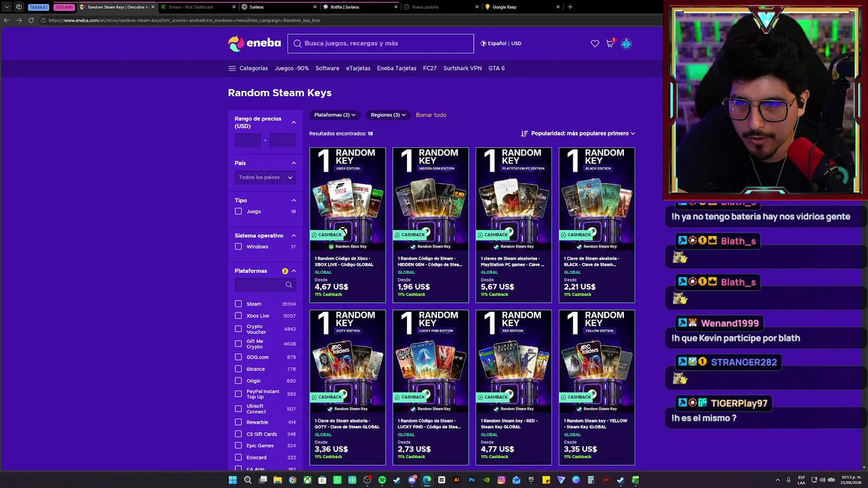Collapse the Tipo filter section
This screenshot has height=488, width=868.
coord(294,201)
